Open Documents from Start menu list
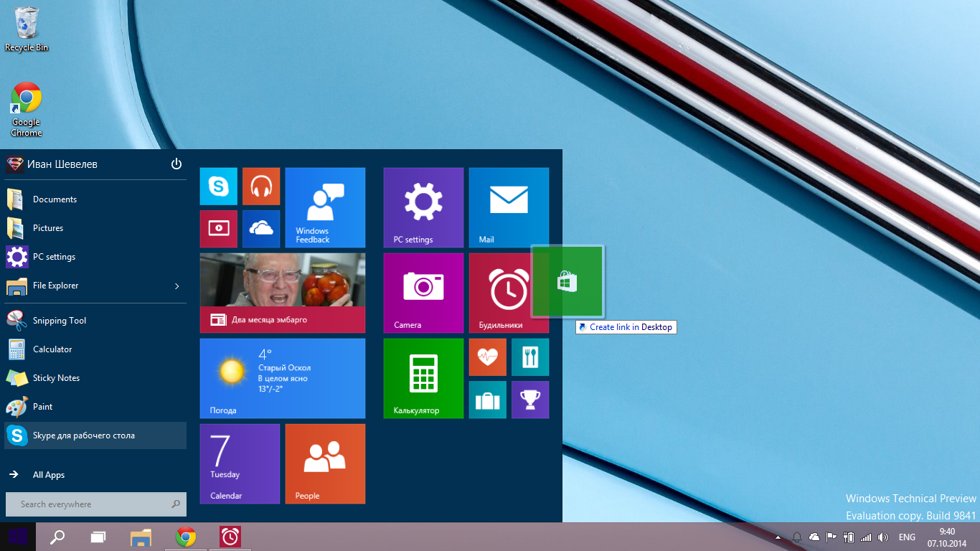The image size is (980, 551). [95, 199]
